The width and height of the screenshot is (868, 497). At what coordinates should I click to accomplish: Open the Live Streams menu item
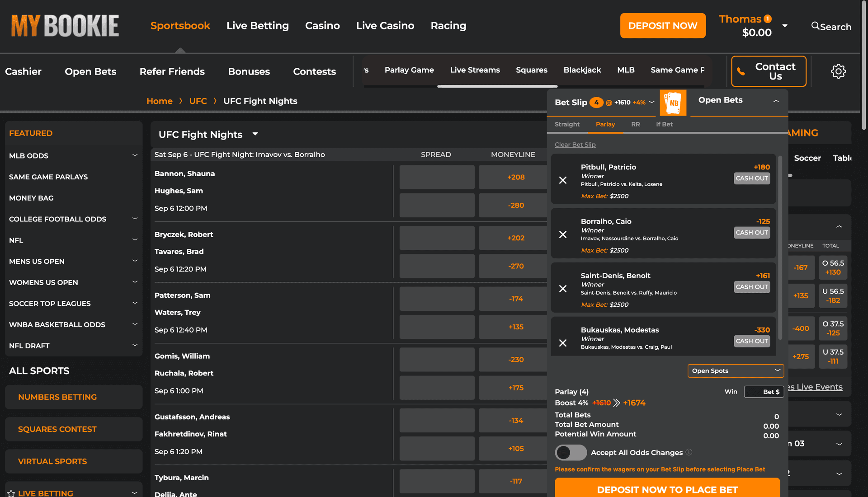pyautogui.click(x=475, y=70)
